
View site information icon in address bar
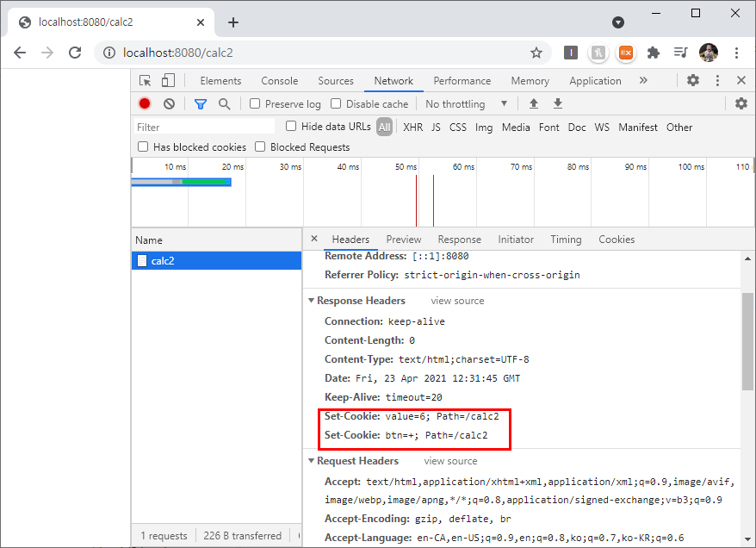[x=109, y=53]
